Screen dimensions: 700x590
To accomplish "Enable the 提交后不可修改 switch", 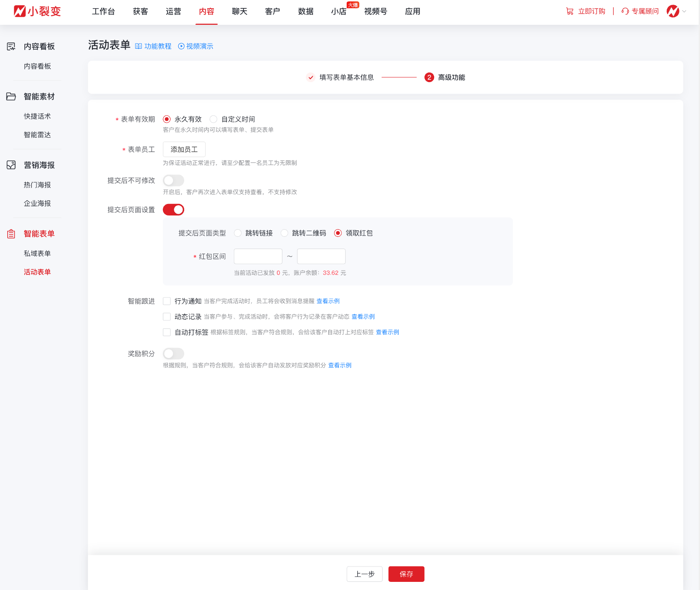I will point(174,180).
